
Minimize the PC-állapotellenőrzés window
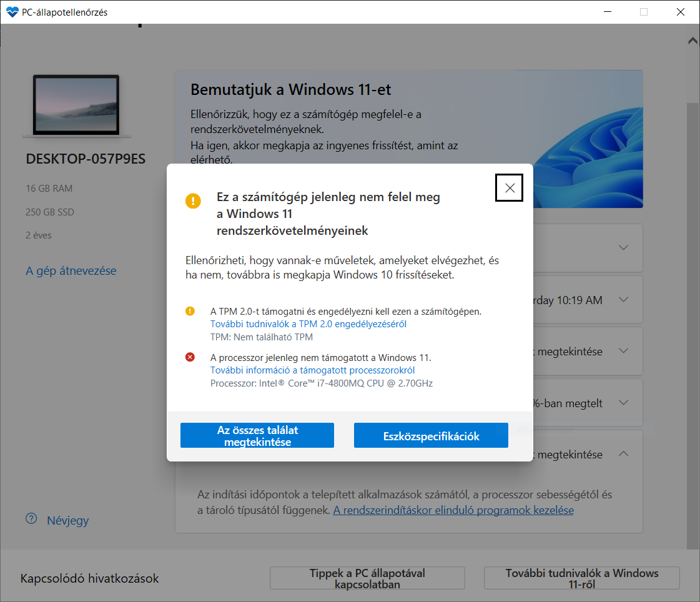tap(607, 12)
